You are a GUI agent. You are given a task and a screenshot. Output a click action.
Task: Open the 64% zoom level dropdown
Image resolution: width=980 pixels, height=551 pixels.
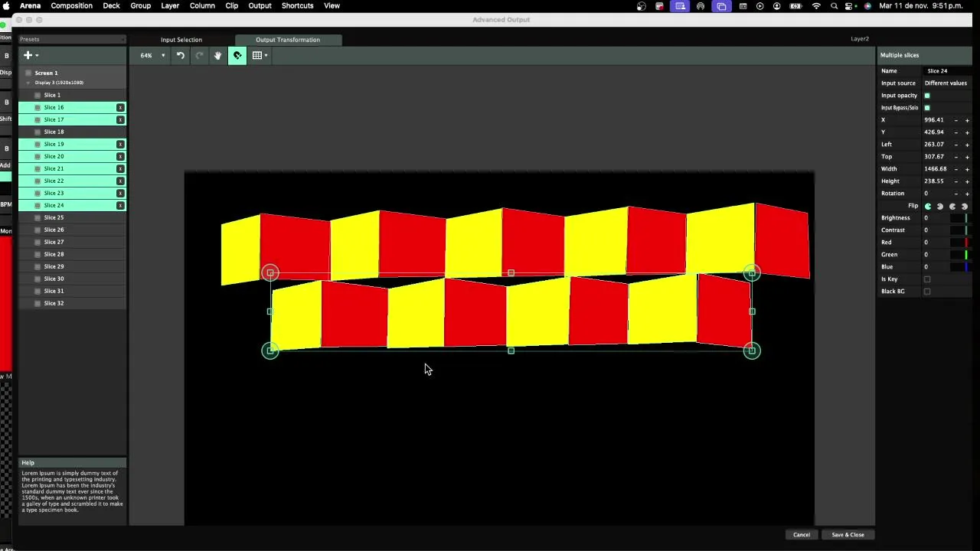(x=152, y=55)
